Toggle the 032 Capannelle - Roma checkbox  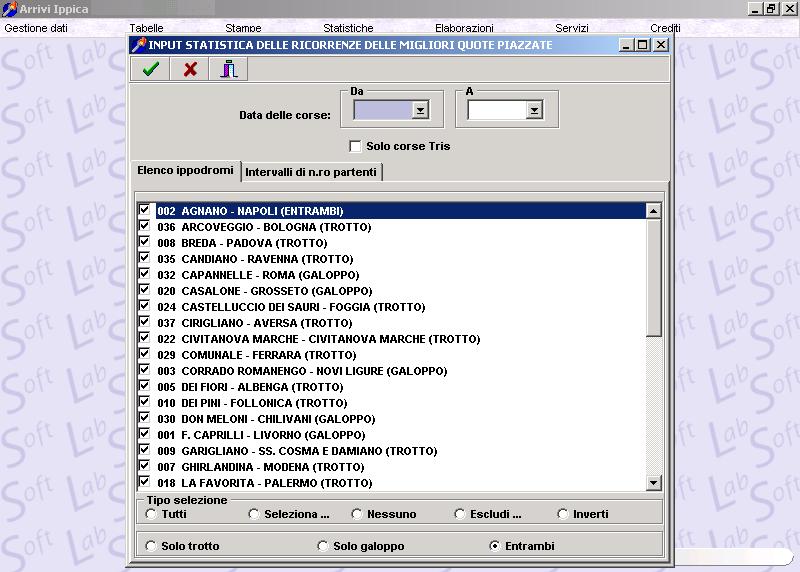pos(145,275)
